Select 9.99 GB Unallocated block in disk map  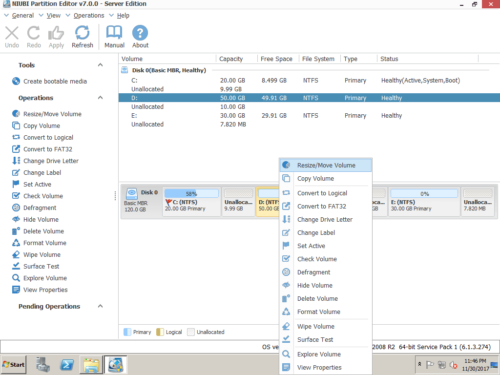click(x=238, y=201)
